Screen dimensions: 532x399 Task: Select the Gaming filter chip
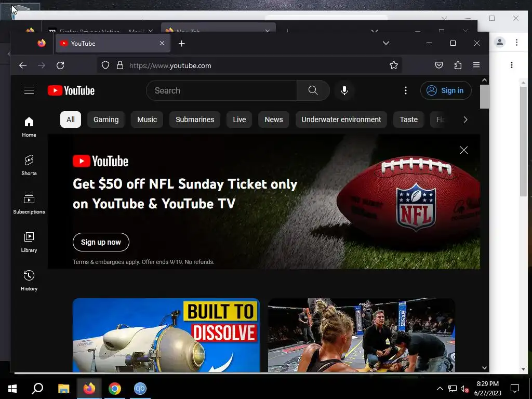(x=106, y=119)
